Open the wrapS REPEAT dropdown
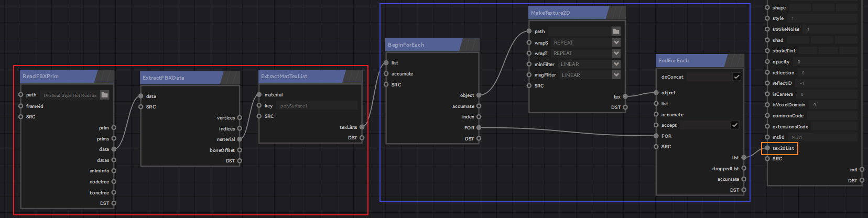The image size is (868, 218). (x=616, y=42)
